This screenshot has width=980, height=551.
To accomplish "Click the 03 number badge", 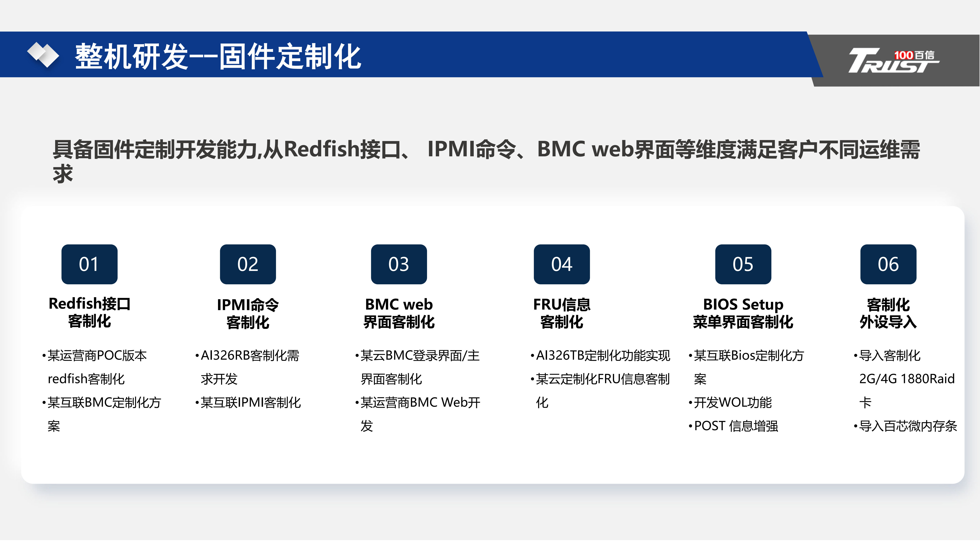I will pos(399,264).
